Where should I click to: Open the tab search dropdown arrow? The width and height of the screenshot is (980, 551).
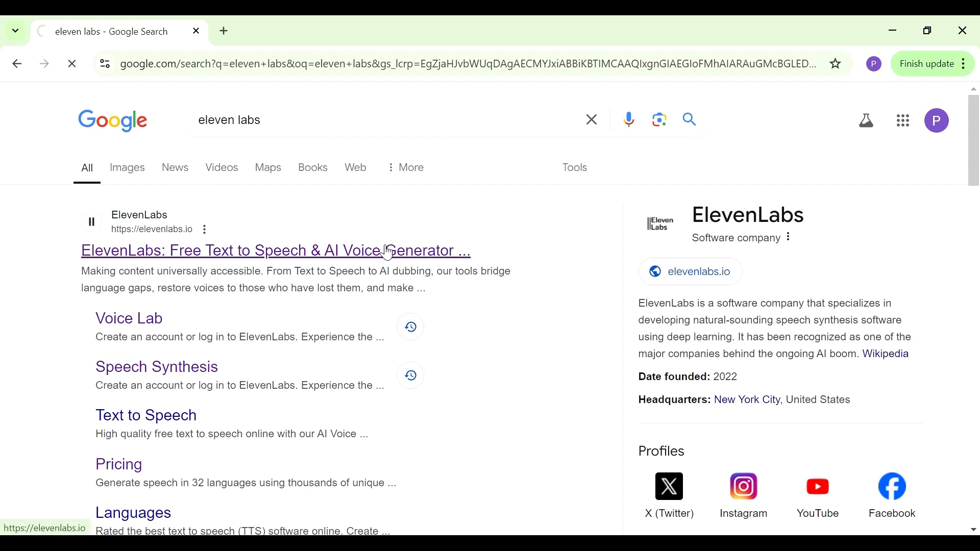15,31
